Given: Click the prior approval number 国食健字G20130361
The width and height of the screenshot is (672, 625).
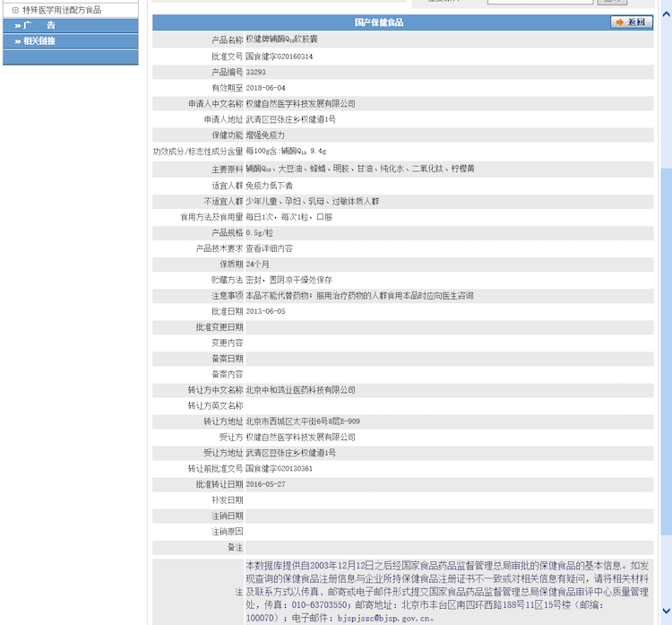Looking at the screenshot, I should [x=280, y=469].
